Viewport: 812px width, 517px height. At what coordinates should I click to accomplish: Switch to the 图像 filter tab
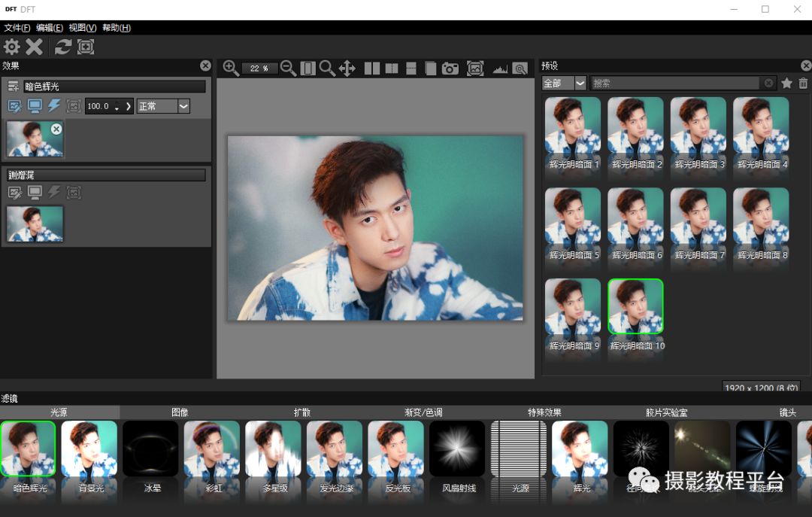pyautogui.click(x=180, y=412)
